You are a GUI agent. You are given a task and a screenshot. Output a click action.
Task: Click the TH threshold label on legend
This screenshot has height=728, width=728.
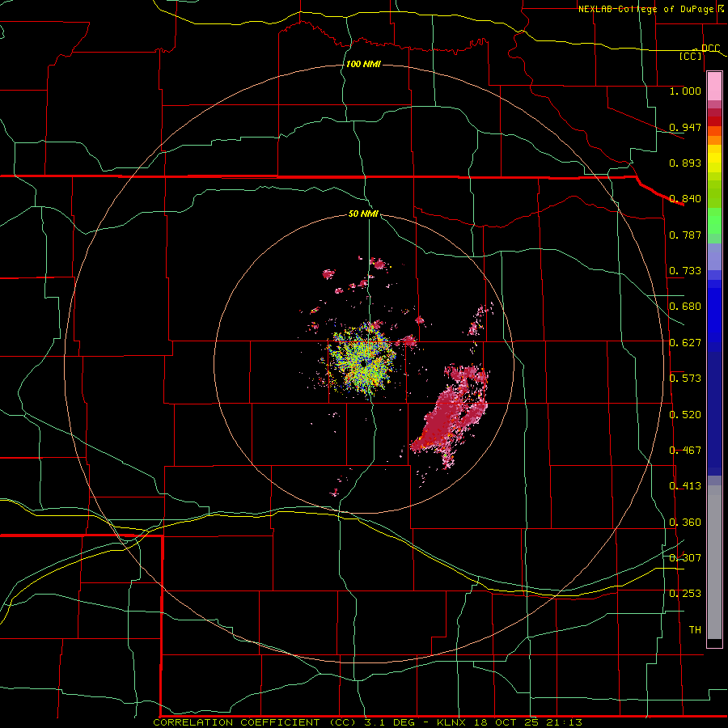coord(695,630)
